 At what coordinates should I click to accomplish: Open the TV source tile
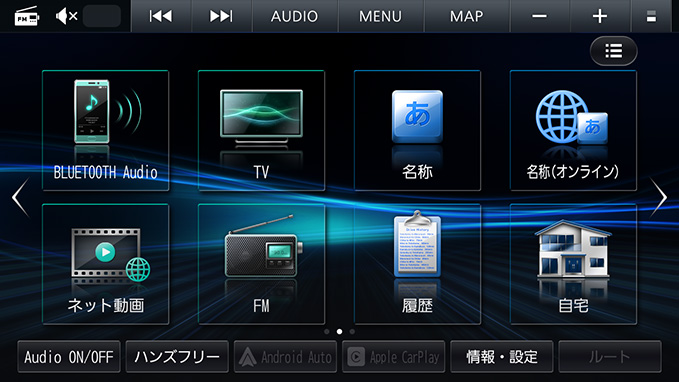(x=262, y=130)
